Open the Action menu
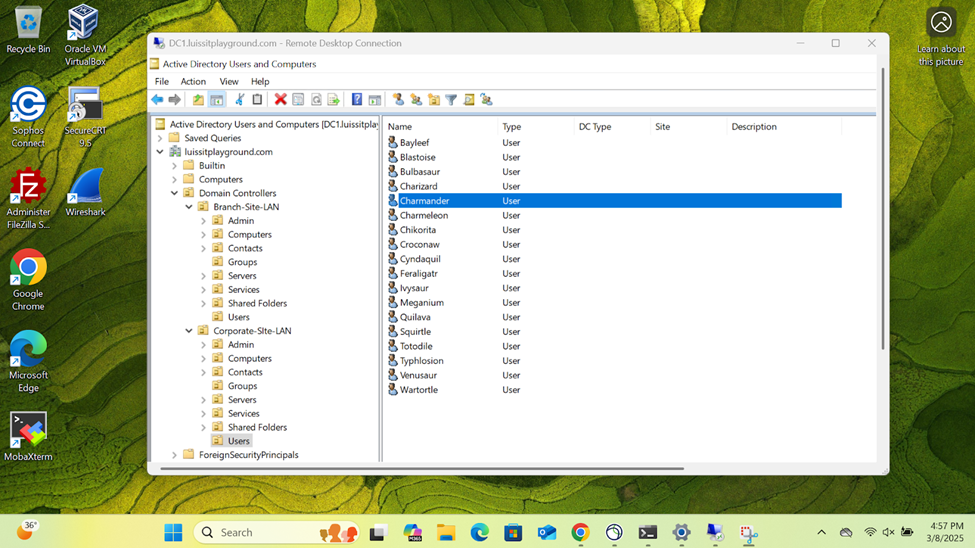975x548 pixels. pos(193,81)
